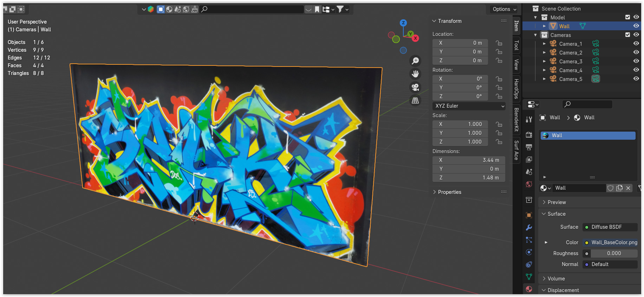
Task: Expand the Color texture node options arrow
Action: point(546,242)
